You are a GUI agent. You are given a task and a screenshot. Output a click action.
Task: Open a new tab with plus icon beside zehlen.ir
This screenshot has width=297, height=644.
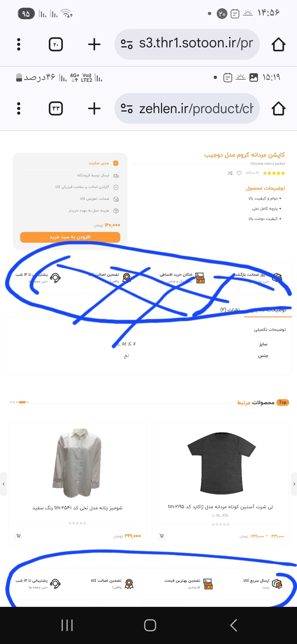pyautogui.click(x=94, y=108)
